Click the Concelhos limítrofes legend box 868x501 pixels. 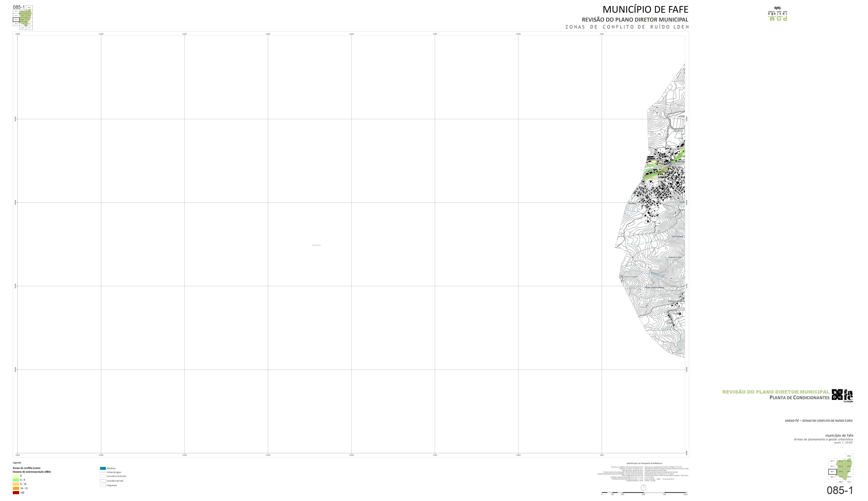point(103,476)
